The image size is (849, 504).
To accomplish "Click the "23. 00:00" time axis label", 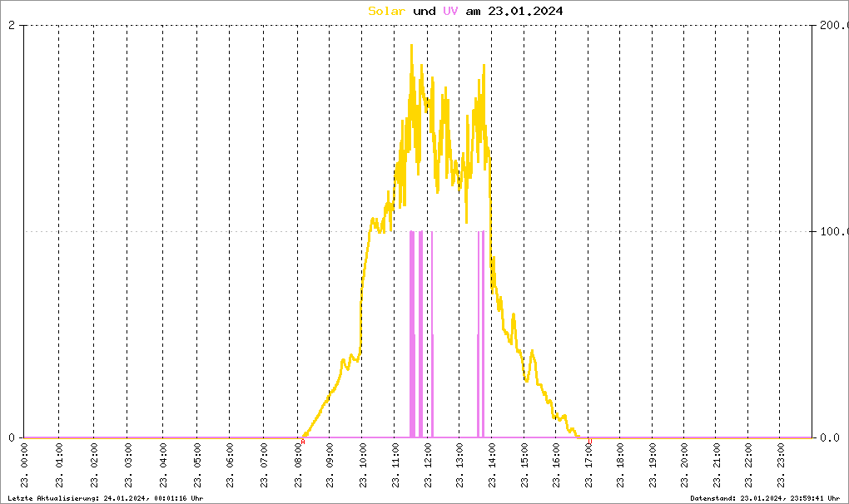I will [24, 466].
